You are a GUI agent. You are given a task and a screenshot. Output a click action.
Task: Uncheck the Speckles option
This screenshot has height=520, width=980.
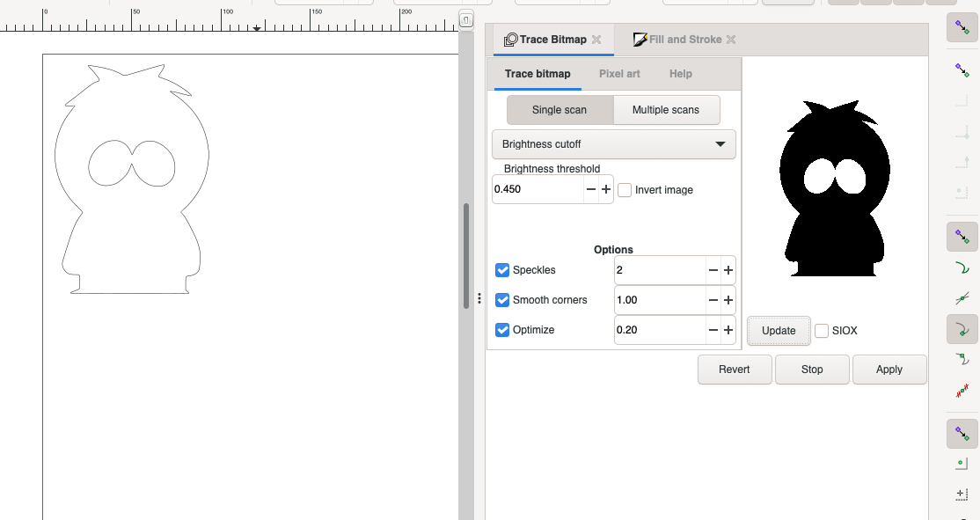(502, 270)
